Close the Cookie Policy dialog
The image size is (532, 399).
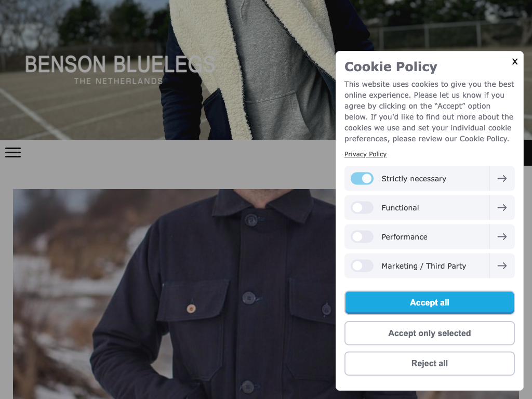click(x=515, y=61)
